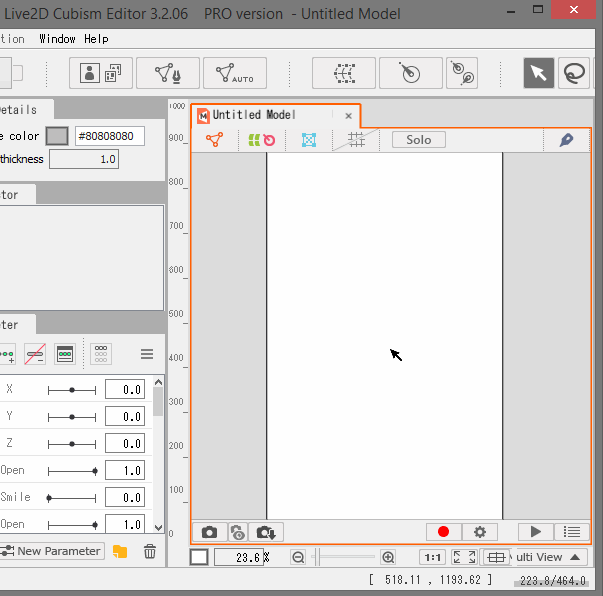Close the Untitled Model tab

click(x=348, y=116)
